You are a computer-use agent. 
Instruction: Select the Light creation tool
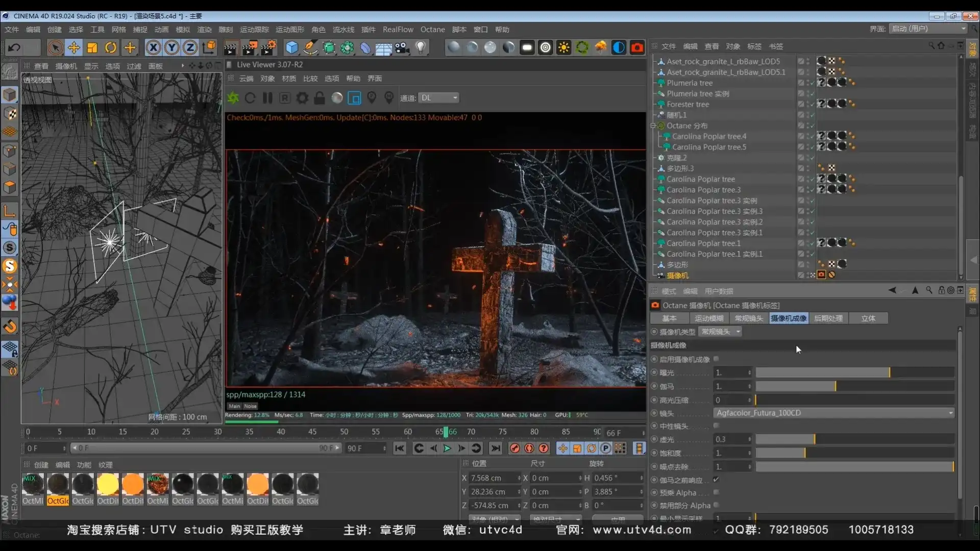click(x=421, y=47)
